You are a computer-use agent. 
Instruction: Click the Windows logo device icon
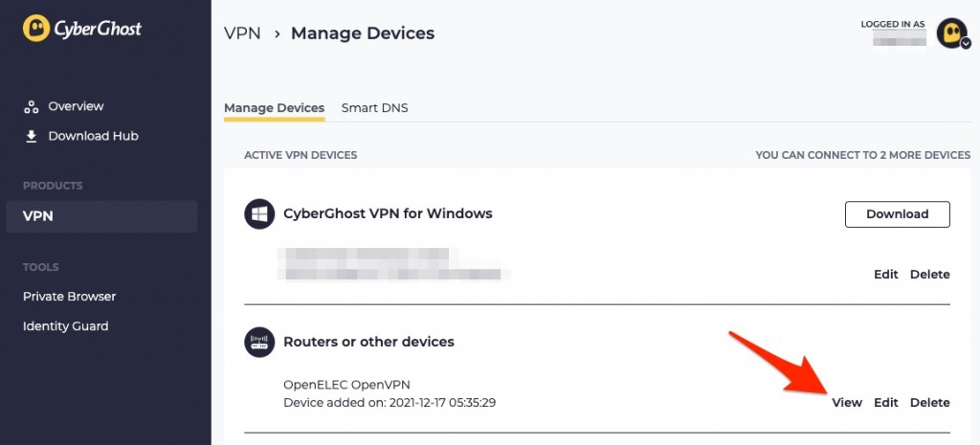(x=259, y=214)
